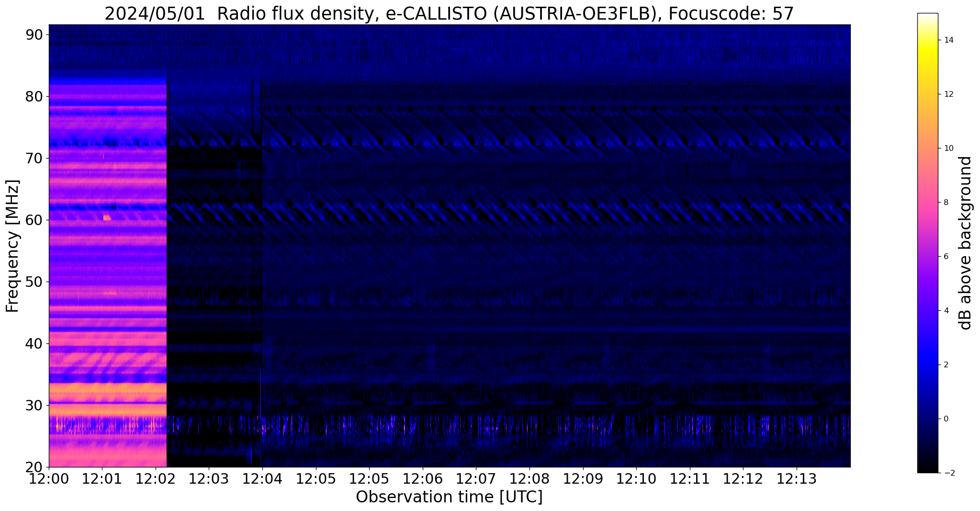The height and width of the screenshot is (511, 980).
Task: Click the 80 frequency tick label
Action: [34, 96]
